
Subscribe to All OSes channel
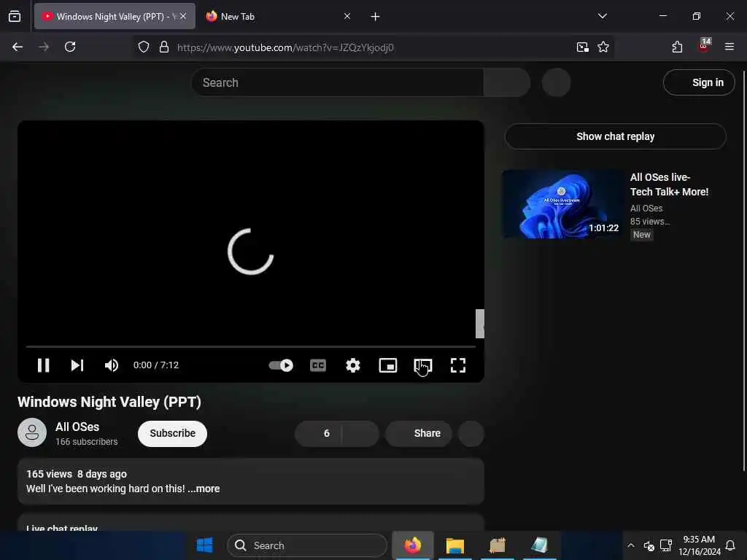point(172,433)
